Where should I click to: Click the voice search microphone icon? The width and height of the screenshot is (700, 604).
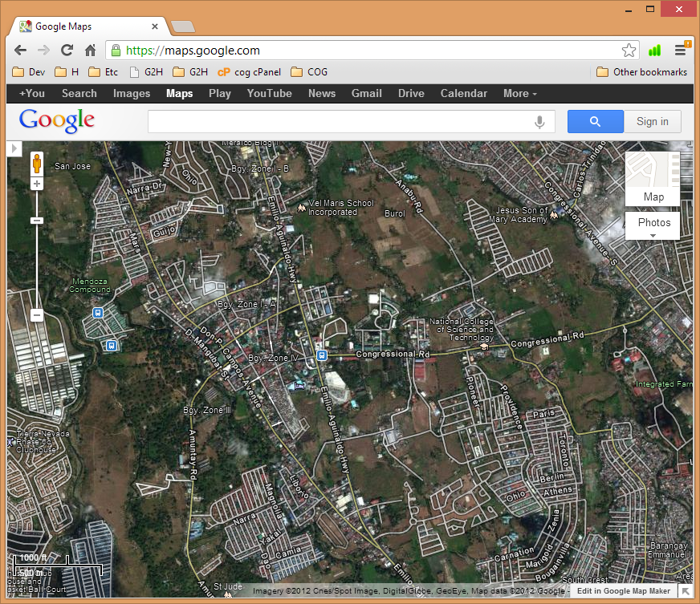pos(540,122)
